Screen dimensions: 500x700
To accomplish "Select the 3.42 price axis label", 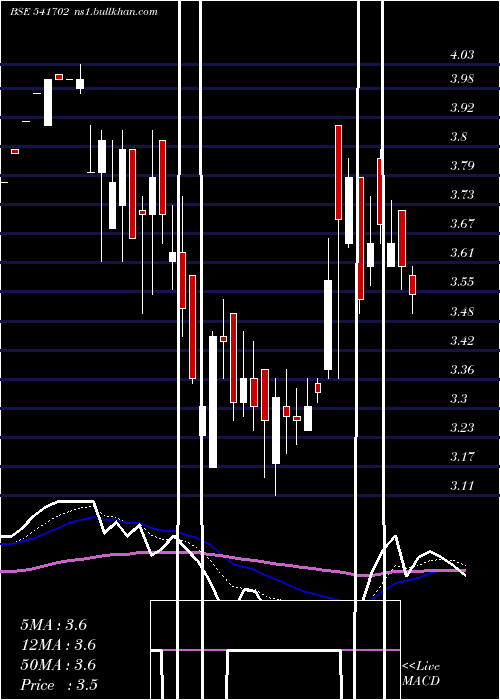I will pos(462,341).
